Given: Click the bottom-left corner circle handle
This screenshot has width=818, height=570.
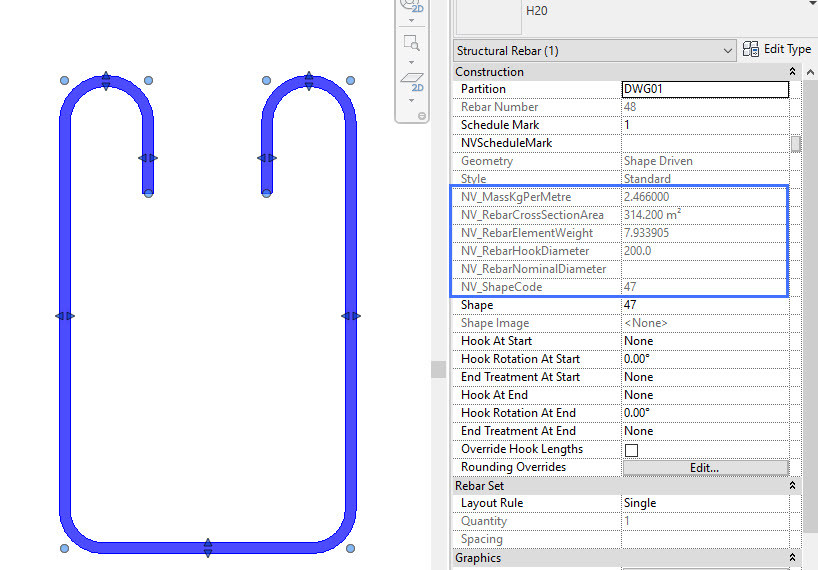Looking at the screenshot, I should (65, 549).
